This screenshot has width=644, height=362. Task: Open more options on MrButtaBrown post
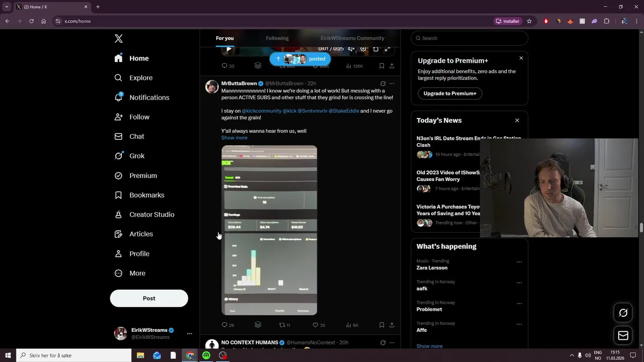pyautogui.click(x=392, y=83)
